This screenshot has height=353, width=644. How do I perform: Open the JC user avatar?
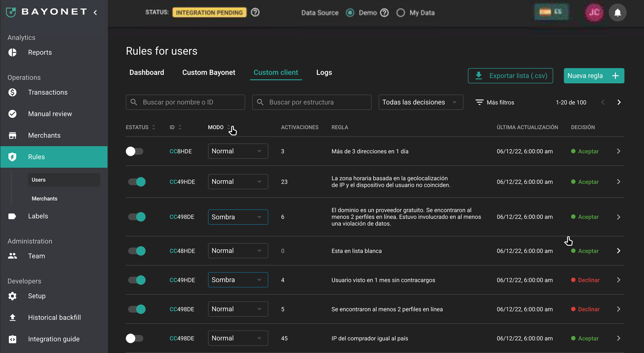[x=594, y=13]
